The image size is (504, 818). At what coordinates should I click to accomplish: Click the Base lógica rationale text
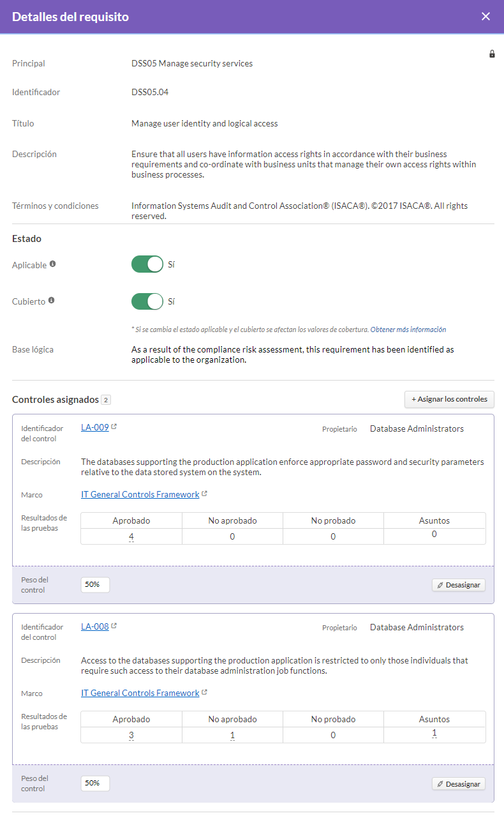pyautogui.click(x=293, y=354)
